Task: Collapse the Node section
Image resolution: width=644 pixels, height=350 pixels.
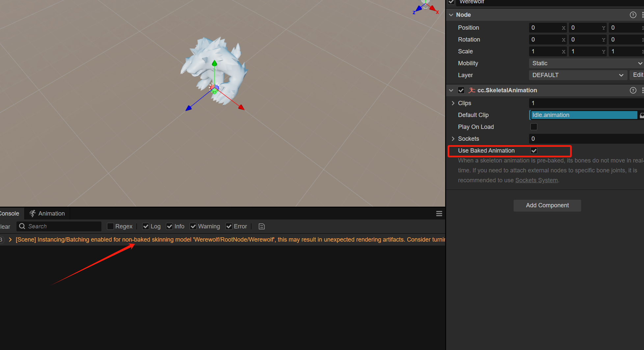Action: click(x=451, y=15)
